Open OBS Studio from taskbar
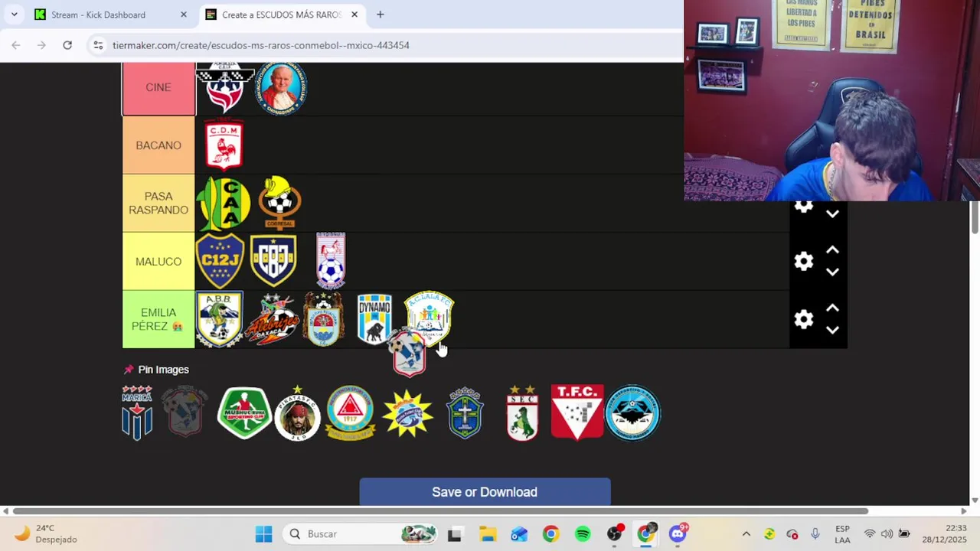Screen dimensions: 980x551 [x=615, y=534]
